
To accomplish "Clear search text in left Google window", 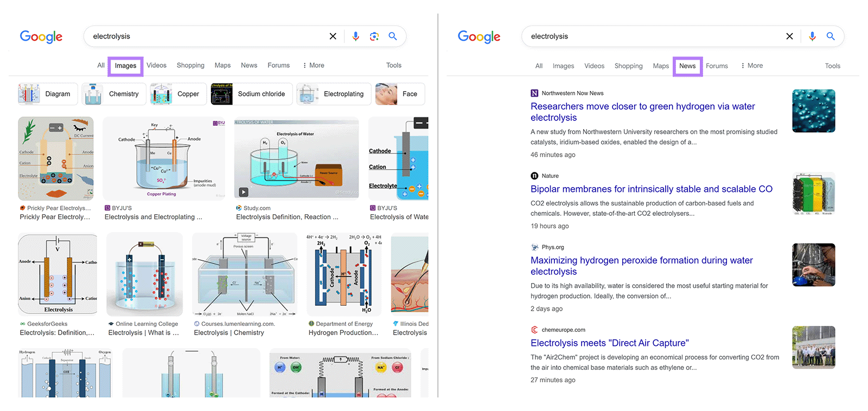I will (x=333, y=36).
